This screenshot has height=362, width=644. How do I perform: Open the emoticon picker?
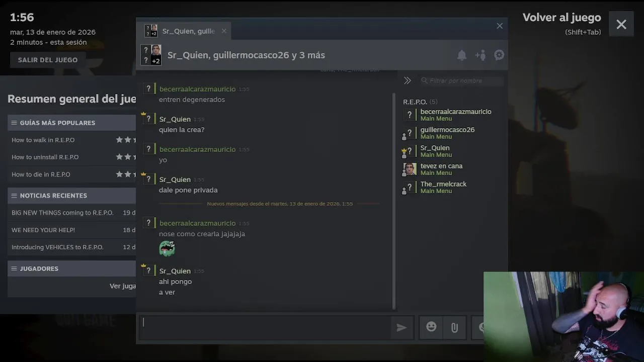tap(431, 327)
